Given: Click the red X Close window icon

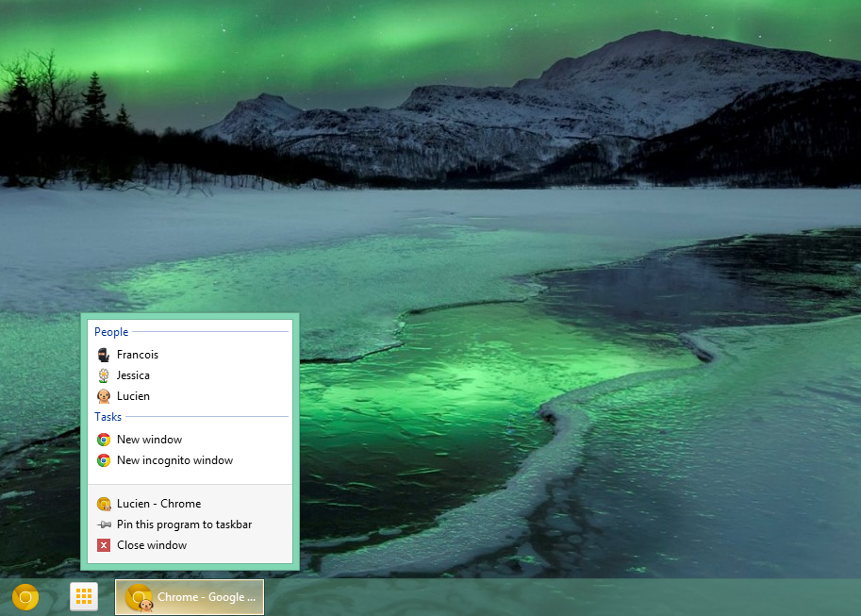Looking at the screenshot, I should point(104,545).
